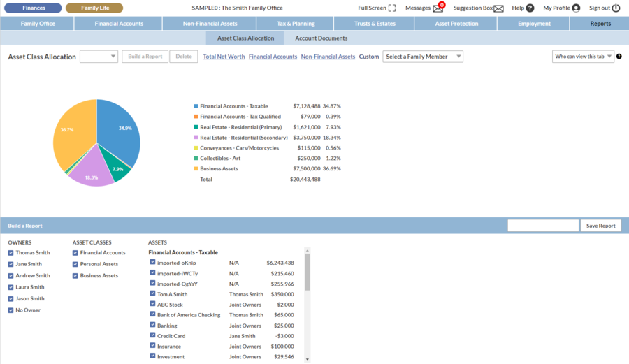This screenshot has width=629, height=364.
Task: Expand the Who can view this tab dropdown
Action: point(583,57)
